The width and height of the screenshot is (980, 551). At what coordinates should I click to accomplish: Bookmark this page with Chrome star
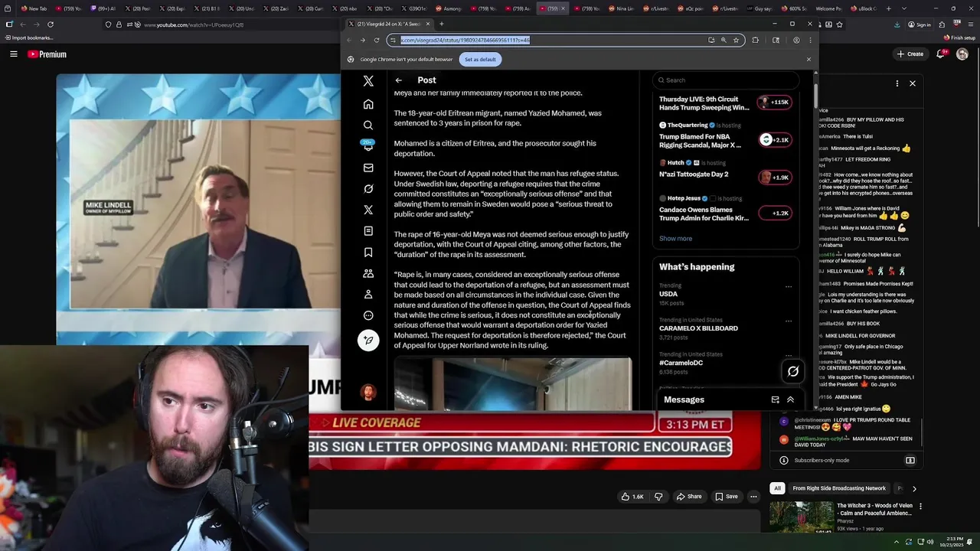pos(736,40)
